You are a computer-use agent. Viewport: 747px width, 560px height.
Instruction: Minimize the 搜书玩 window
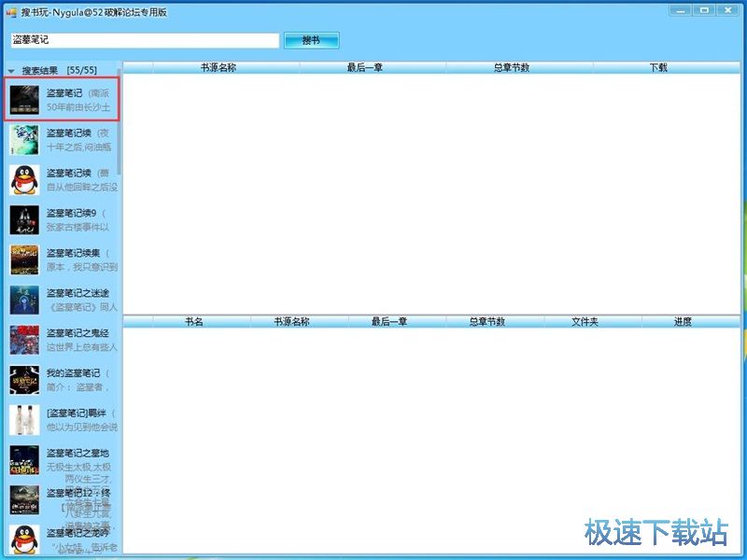[x=680, y=10]
